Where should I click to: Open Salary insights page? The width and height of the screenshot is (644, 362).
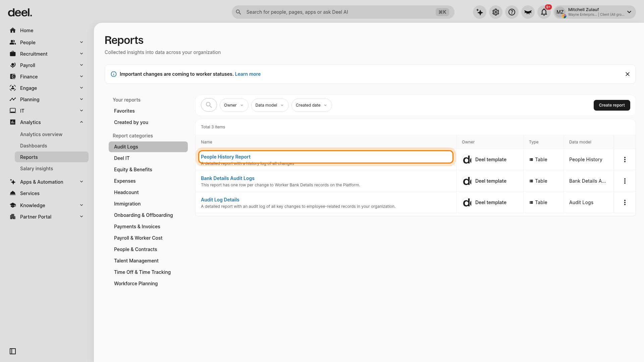[37, 169]
